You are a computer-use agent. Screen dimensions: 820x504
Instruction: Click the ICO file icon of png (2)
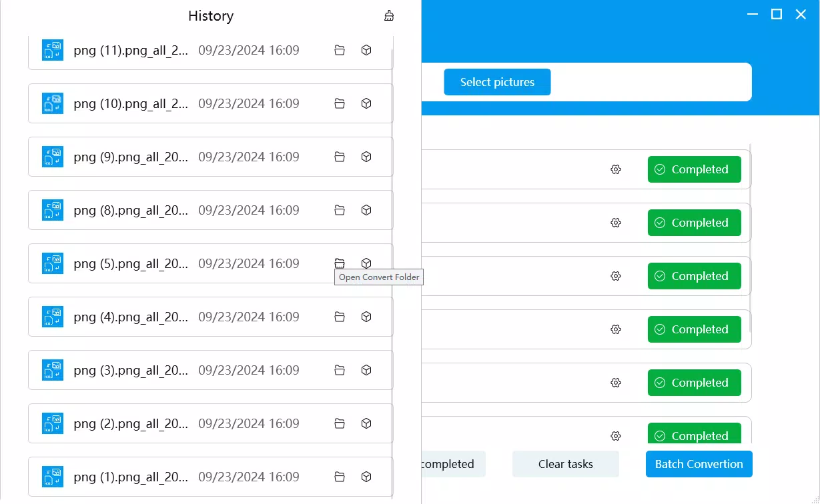(x=53, y=423)
